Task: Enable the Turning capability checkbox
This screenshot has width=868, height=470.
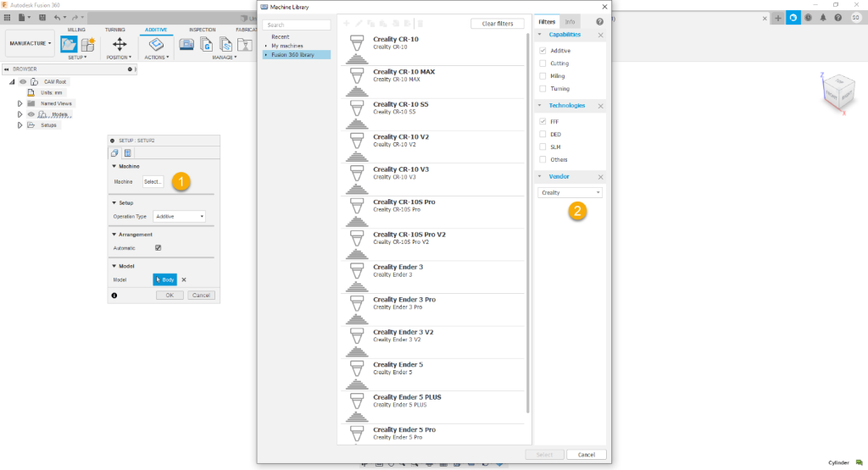Action: pos(542,88)
